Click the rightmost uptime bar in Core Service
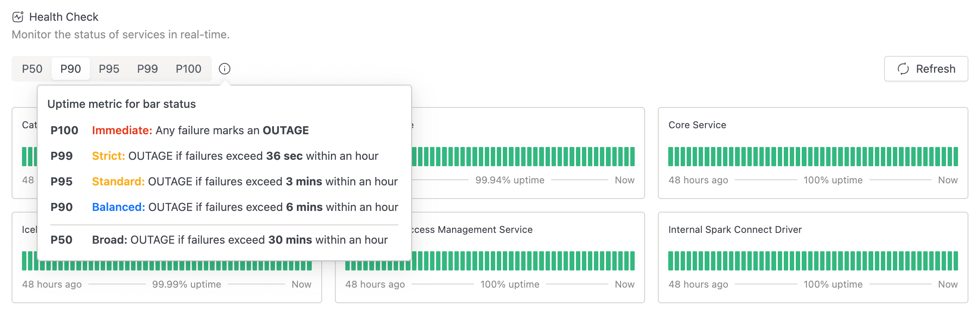The height and width of the screenshot is (310, 980). [x=955, y=157]
